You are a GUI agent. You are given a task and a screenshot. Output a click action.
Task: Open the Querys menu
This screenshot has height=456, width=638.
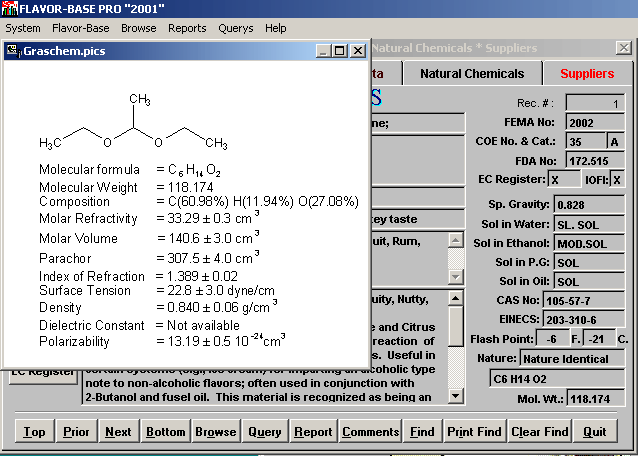tap(235, 28)
